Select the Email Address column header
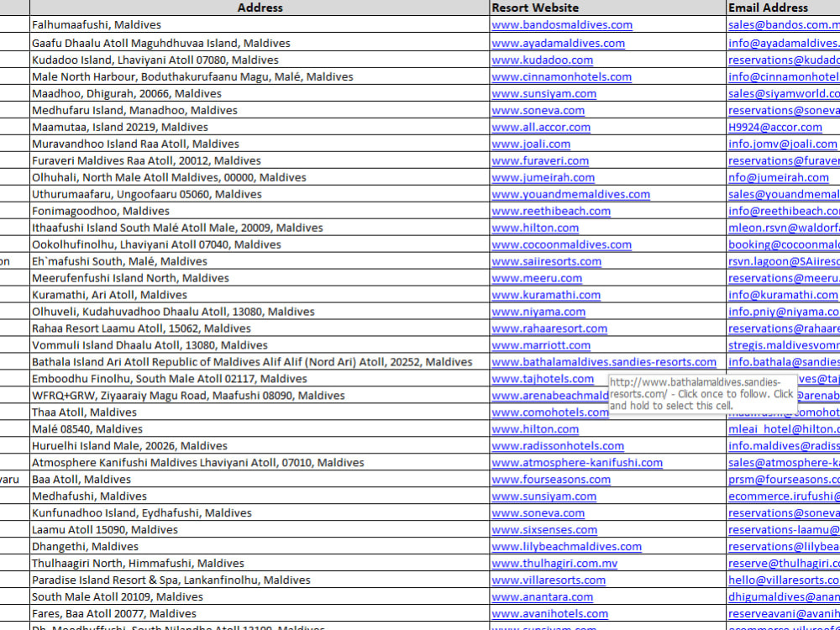 pos(783,8)
